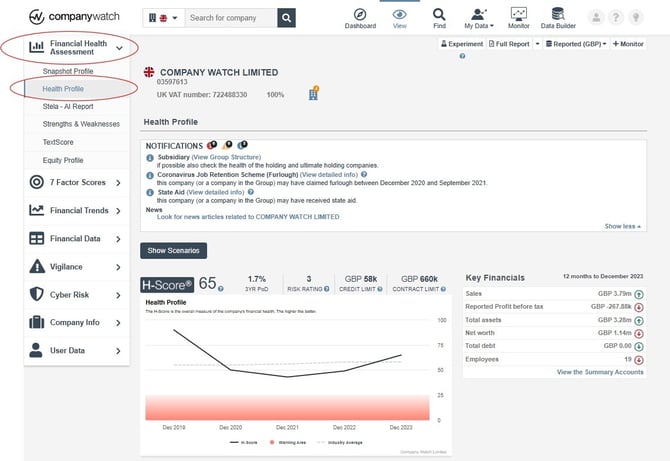Open news articles link for Company Watch
The image size is (670, 461).
click(248, 217)
